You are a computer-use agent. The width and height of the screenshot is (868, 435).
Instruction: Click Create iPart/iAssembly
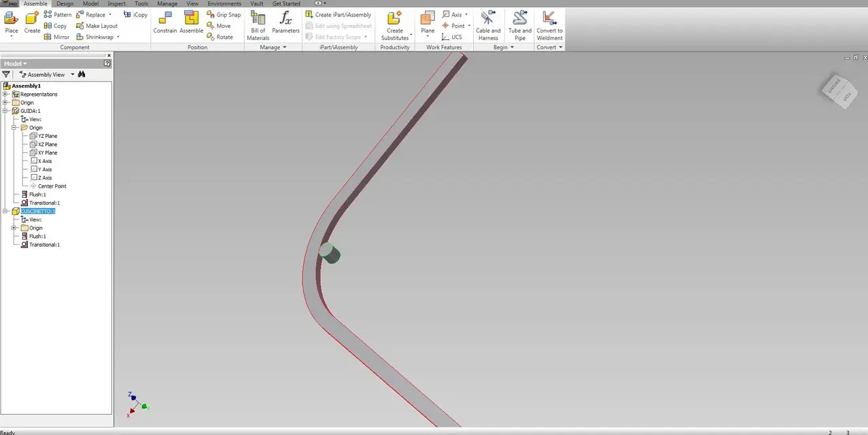point(338,14)
